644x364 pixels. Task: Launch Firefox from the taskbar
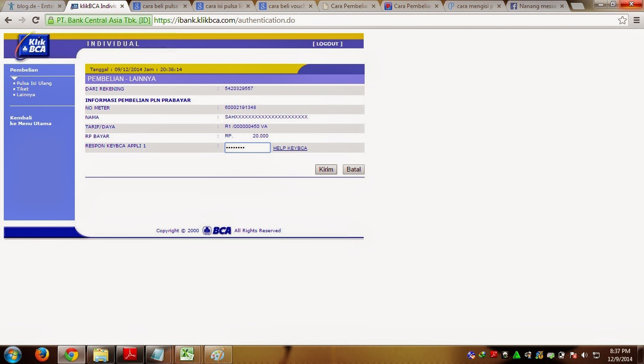42,355
